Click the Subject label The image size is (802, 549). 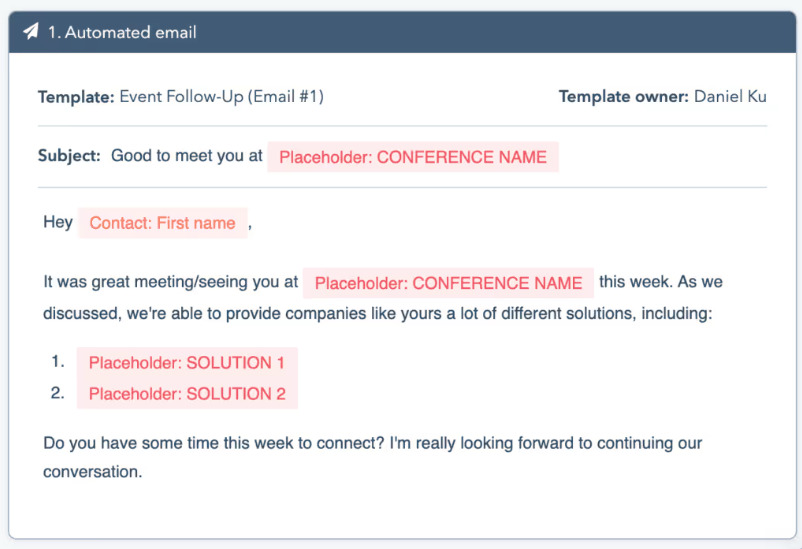[x=69, y=156]
